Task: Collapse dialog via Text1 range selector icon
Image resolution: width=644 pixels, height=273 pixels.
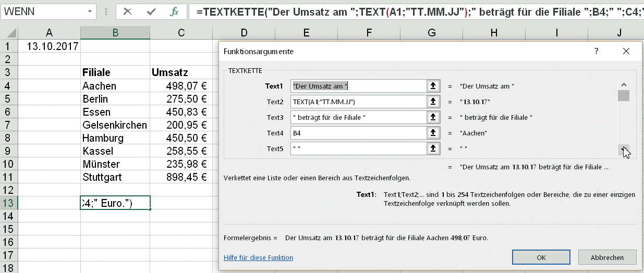Action: pyautogui.click(x=433, y=86)
